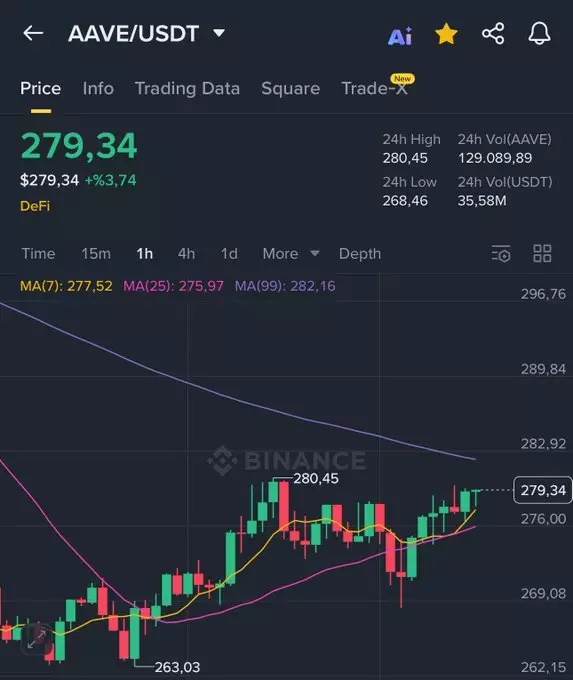Open chart indicator settings icon

pyautogui.click(x=501, y=254)
